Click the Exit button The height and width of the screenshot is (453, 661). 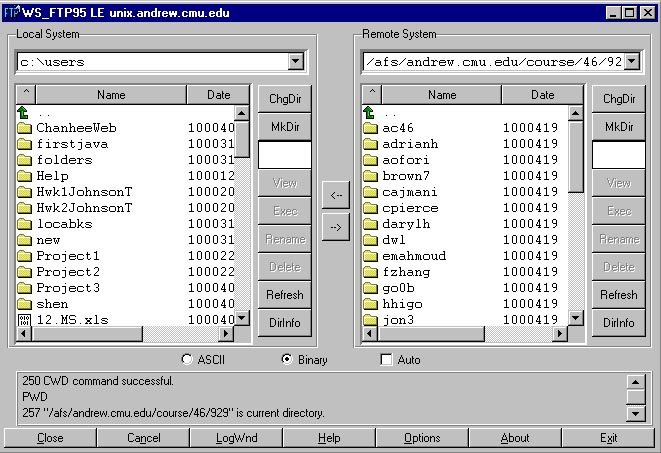click(608, 438)
